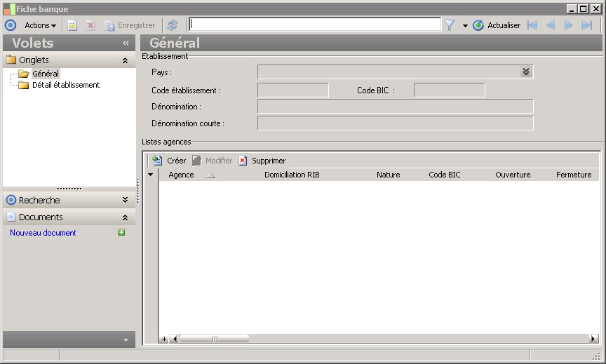Sort by the agency list Code BIC column
Screen dimensions: 606x364
point(445,175)
